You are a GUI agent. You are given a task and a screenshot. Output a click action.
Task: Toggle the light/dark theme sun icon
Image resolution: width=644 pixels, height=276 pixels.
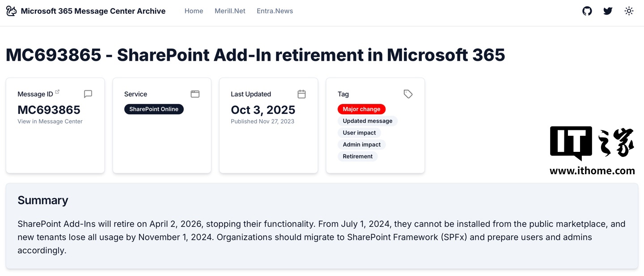coord(629,11)
